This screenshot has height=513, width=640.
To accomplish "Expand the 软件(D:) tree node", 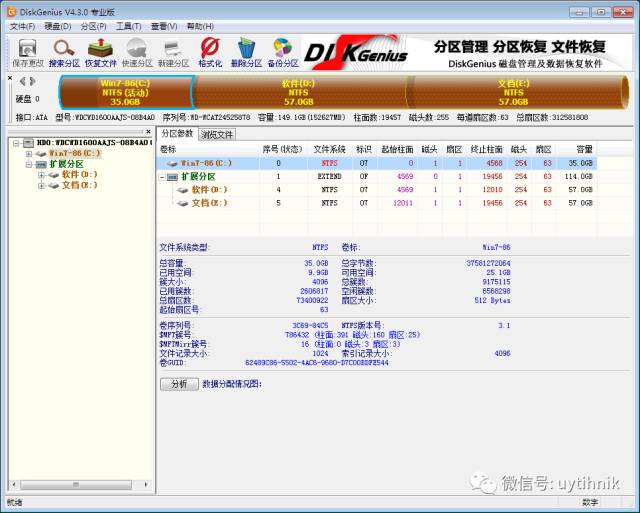I will click(41, 175).
